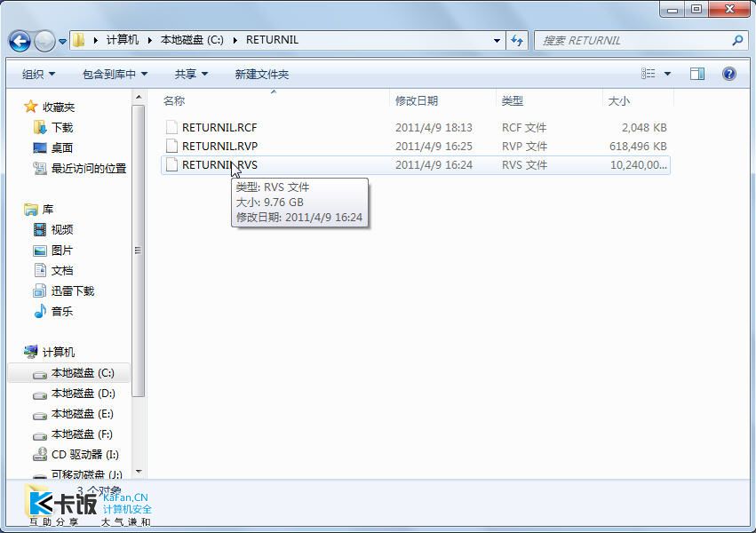Open the 文档 library
This screenshot has width=756, height=533.
[x=62, y=270]
